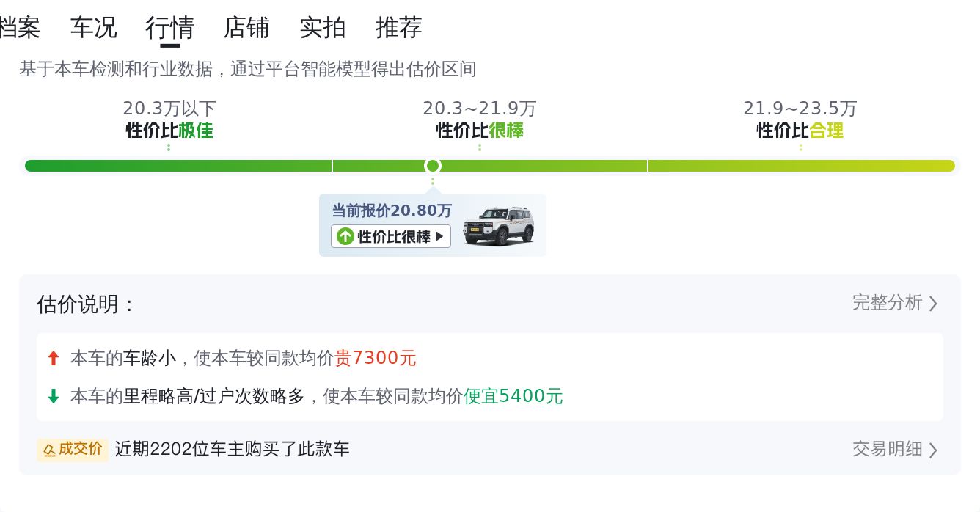This screenshot has width=980, height=512.
Task: Click black triangle next to 性价比很棒
Action: (x=439, y=236)
